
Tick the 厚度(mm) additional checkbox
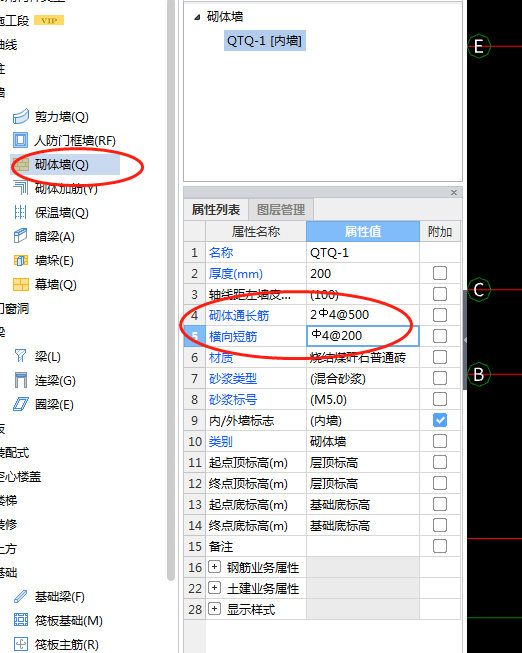440,273
